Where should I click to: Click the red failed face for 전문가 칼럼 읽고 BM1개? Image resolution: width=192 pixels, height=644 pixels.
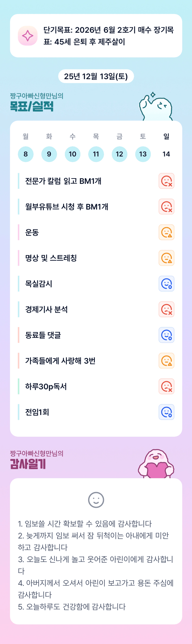(166, 181)
